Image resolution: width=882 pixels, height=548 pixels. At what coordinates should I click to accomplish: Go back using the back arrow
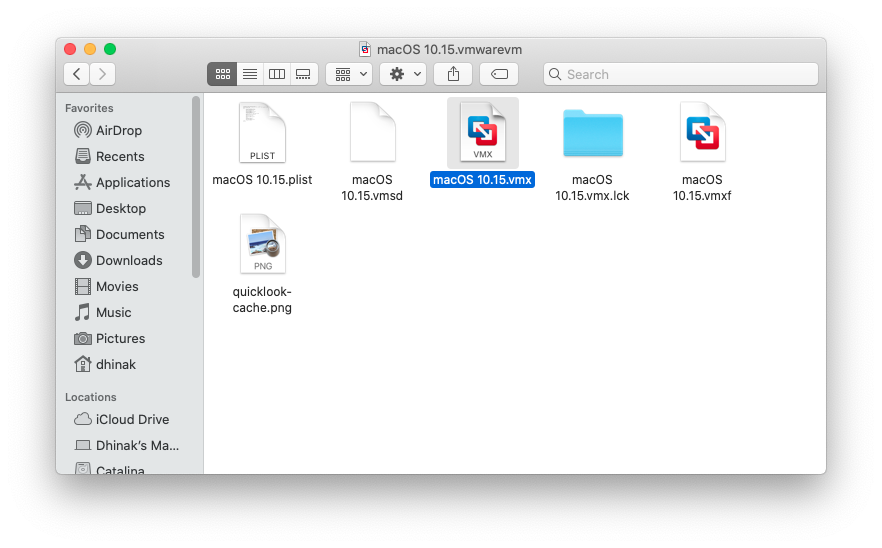76,74
